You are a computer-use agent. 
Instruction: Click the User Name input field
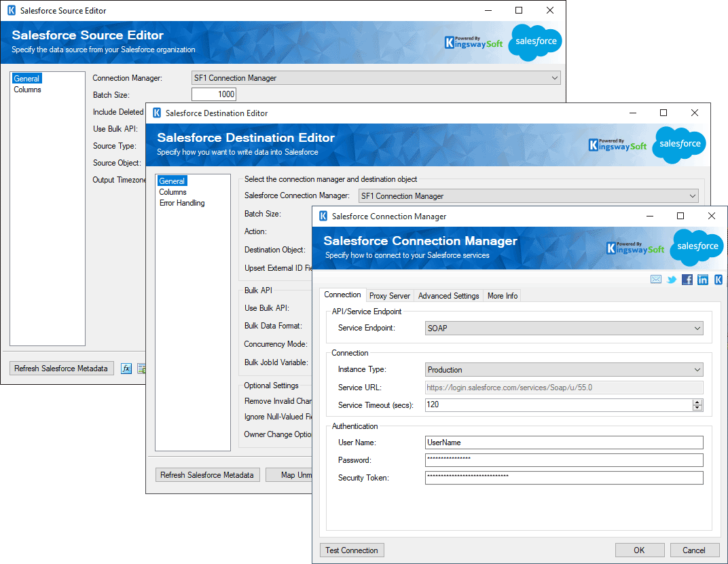pyautogui.click(x=564, y=442)
